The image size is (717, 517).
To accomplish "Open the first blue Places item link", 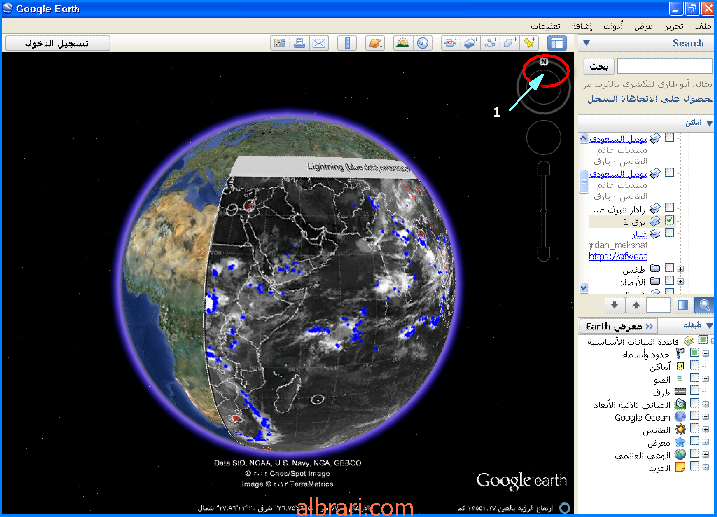I will [x=618, y=138].
